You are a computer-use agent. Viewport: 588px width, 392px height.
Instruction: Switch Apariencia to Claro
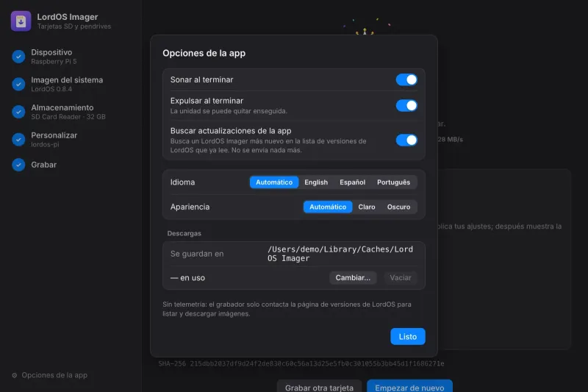367,207
